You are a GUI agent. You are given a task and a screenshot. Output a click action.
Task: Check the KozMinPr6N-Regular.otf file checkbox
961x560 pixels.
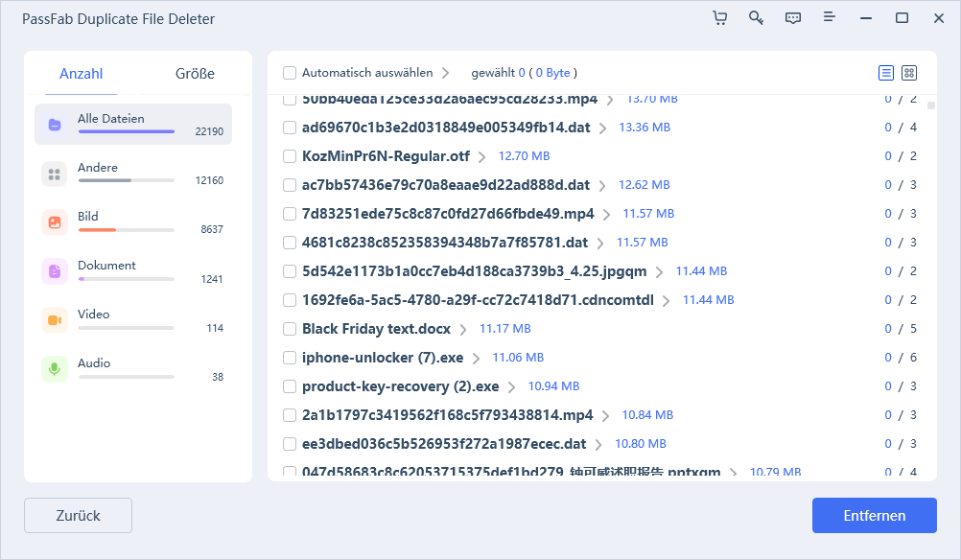(290, 156)
